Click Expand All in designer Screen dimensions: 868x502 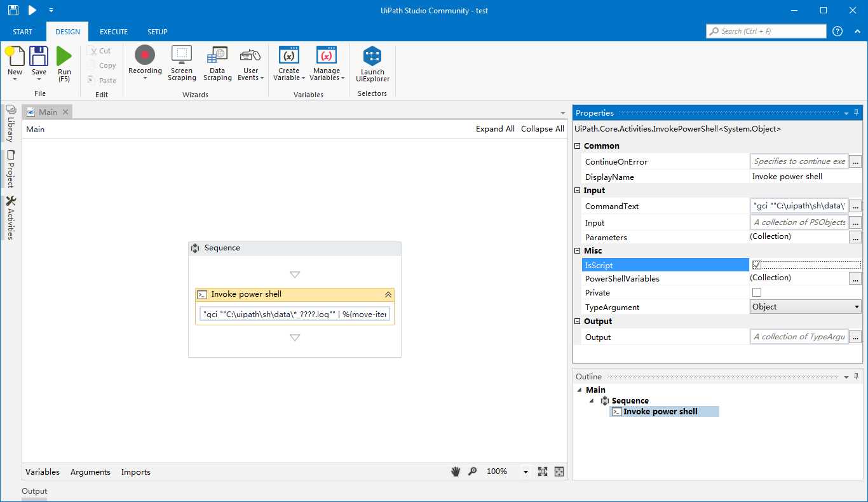495,129
